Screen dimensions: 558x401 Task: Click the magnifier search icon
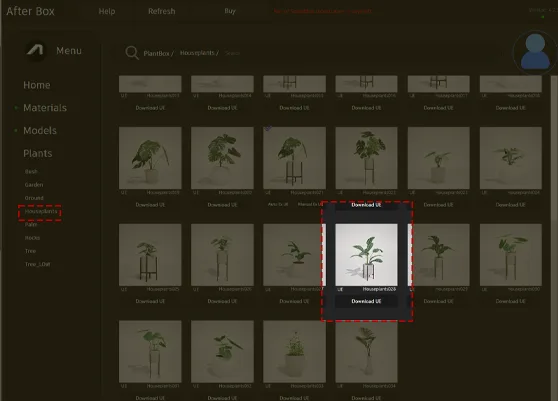click(x=132, y=53)
